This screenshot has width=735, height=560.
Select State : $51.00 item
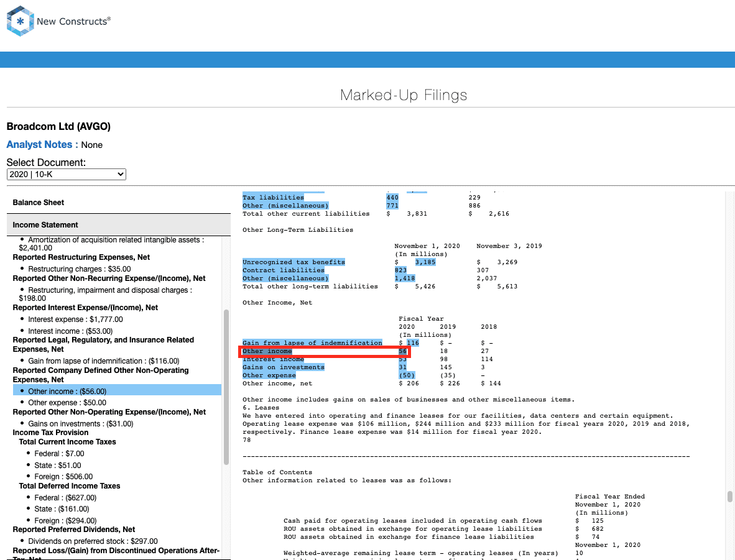click(58, 466)
